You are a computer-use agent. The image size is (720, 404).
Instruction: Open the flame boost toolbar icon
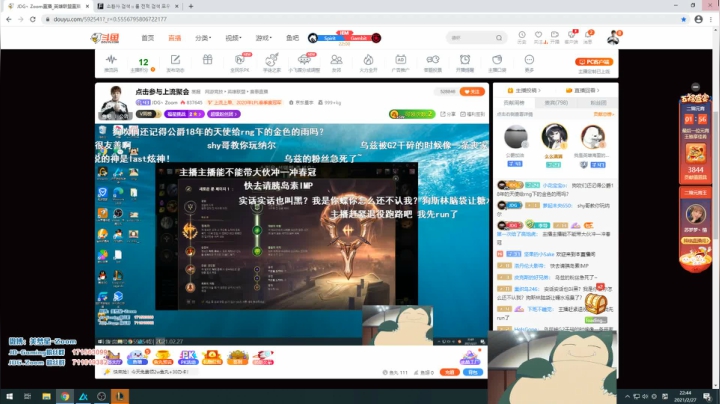click(x=368, y=62)
